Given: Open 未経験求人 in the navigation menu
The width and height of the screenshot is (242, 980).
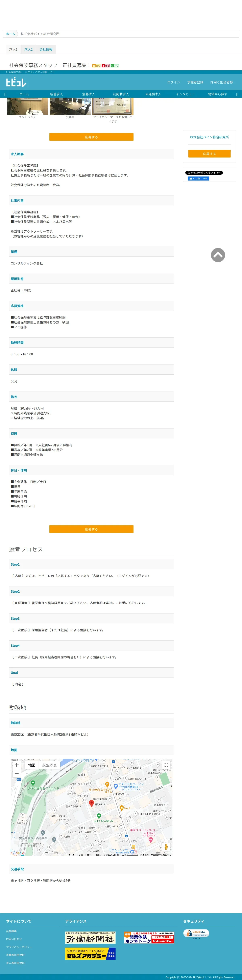Looking at the screenshot, I should pos(153,94).
